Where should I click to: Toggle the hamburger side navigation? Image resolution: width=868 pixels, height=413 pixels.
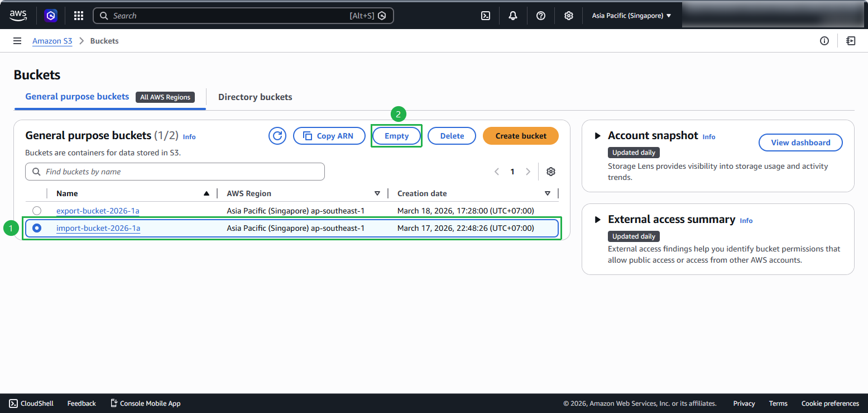point(17,41)
